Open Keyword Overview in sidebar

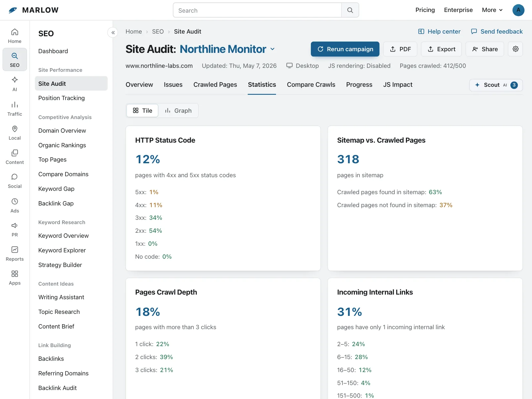pyautogui.click(x=71, y=236)
